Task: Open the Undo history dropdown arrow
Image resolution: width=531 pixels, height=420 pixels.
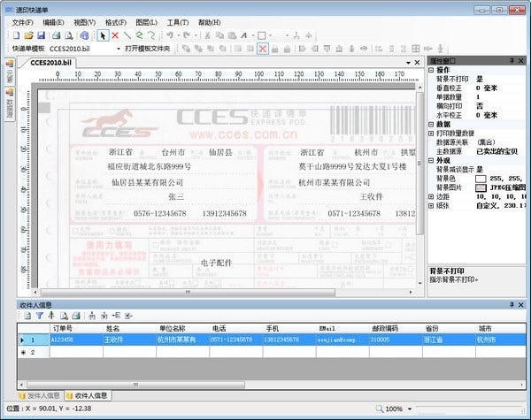Action: (x=178, y=35)
